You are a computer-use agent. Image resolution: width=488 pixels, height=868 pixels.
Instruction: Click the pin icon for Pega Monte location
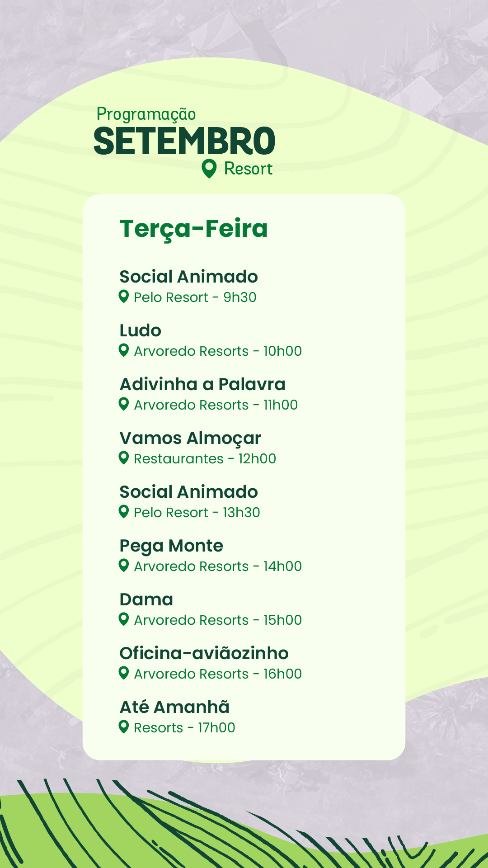point(123,566)
